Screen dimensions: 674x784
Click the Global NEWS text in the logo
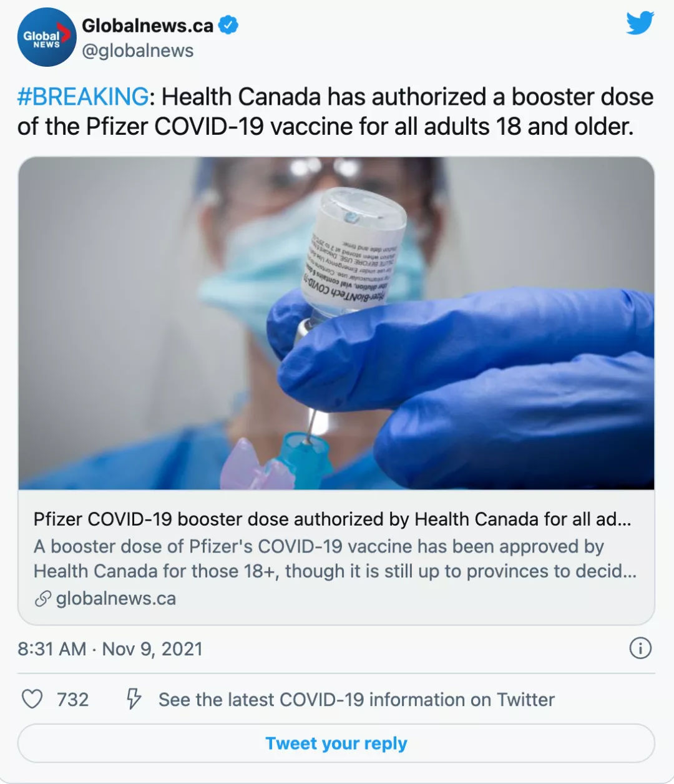(42, 39)
